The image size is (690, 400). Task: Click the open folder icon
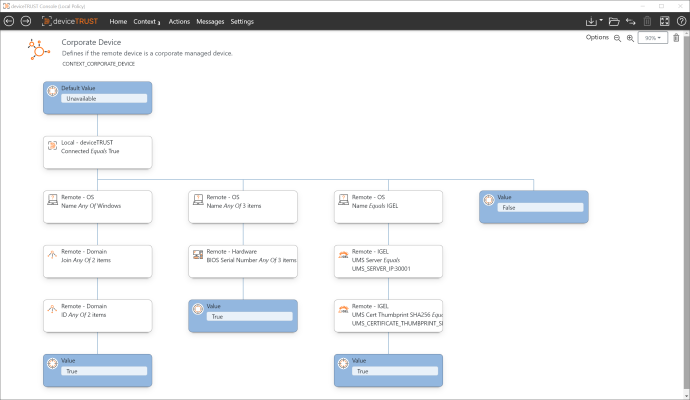tap(614, 21)
